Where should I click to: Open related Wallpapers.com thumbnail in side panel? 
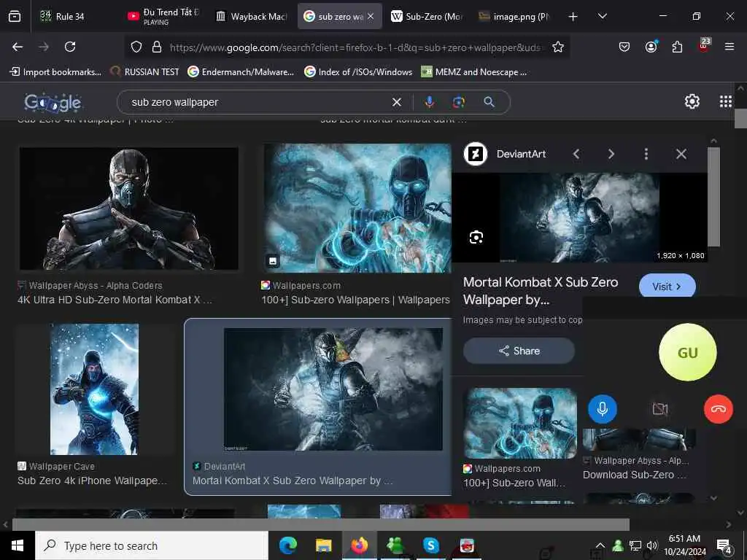pyautogui.click(x=520, y=423)
